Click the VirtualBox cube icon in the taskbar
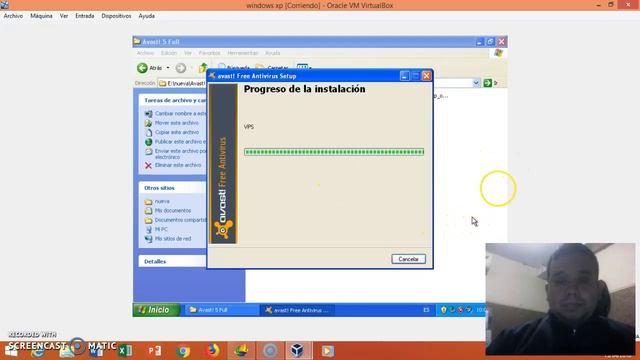 pos(298,351)
